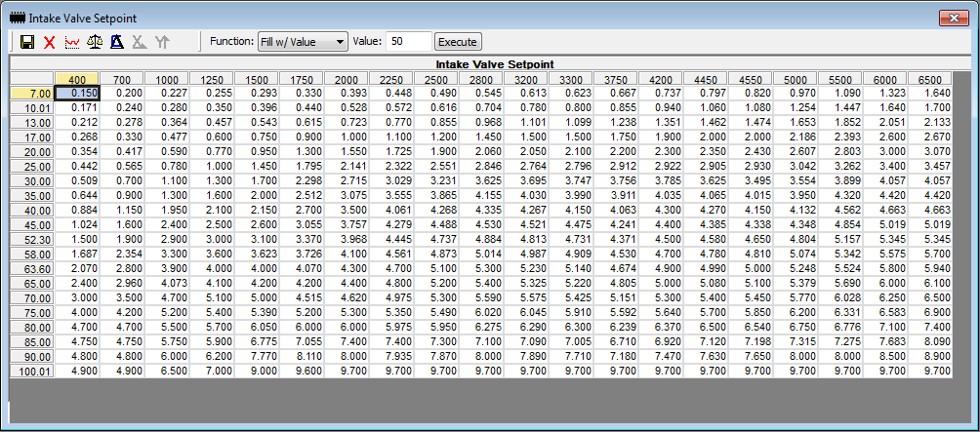Image resolution: width=980 pixels, height=432 pixels.
Task: Select the 4450 column header
Action: click(x=706, y=79)
